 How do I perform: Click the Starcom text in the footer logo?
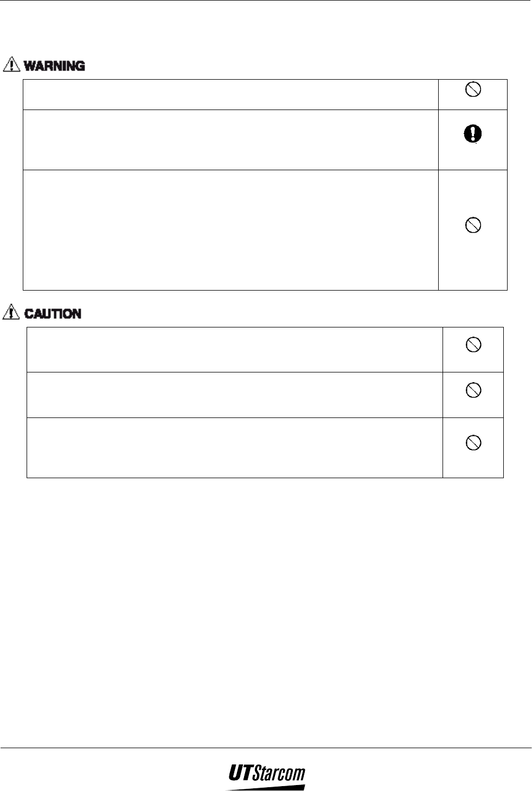click(x=278, y=774)
